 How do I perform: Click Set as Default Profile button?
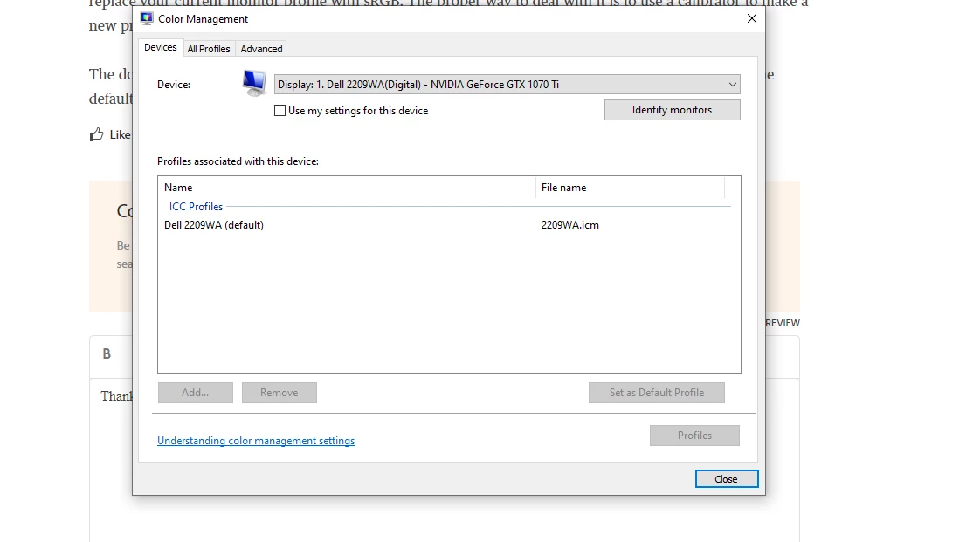coord(657,393)
